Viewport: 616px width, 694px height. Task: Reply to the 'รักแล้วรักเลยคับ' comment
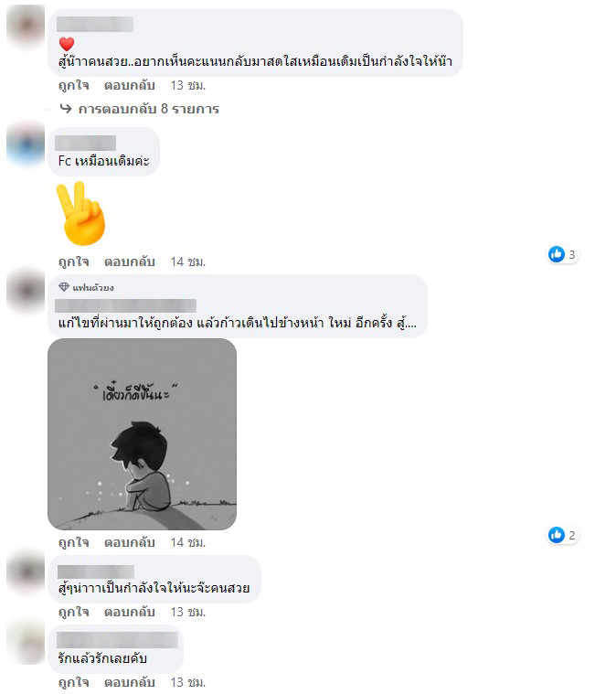[x=129, y=682]
